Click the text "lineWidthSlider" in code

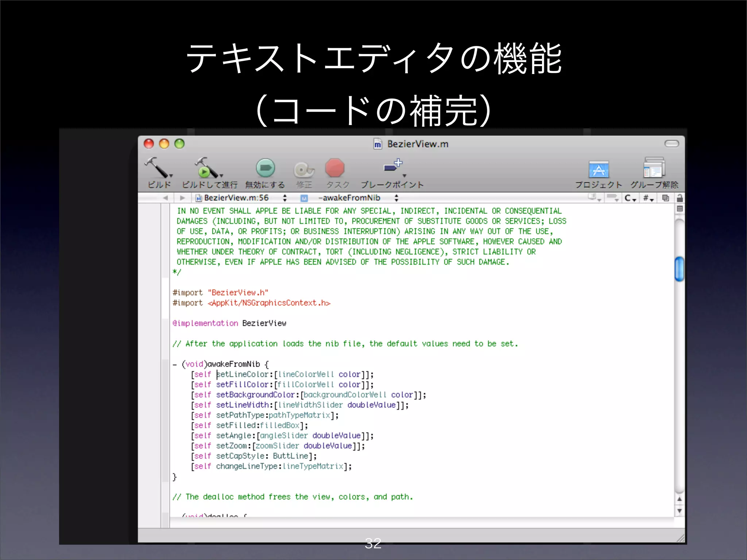[310, 405]
